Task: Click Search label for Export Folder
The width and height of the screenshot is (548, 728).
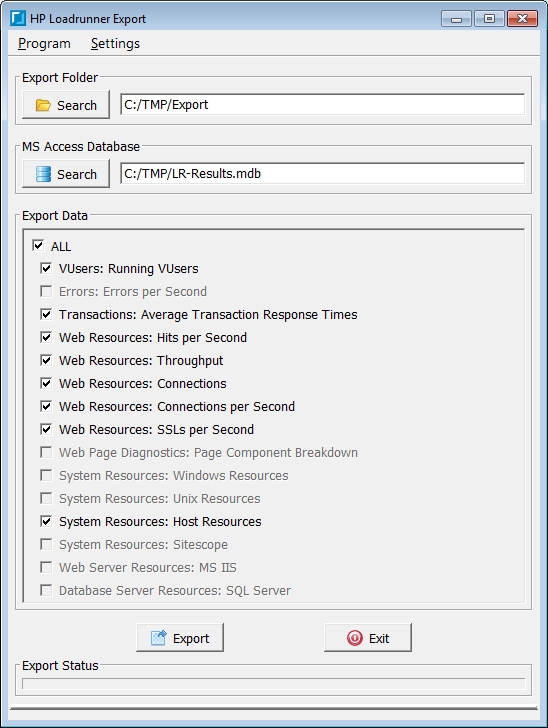Action: pyautogui.click(x=77, y=105)
